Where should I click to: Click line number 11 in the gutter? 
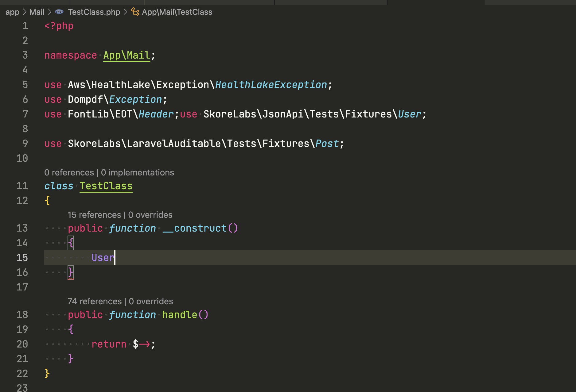[22, 186]
